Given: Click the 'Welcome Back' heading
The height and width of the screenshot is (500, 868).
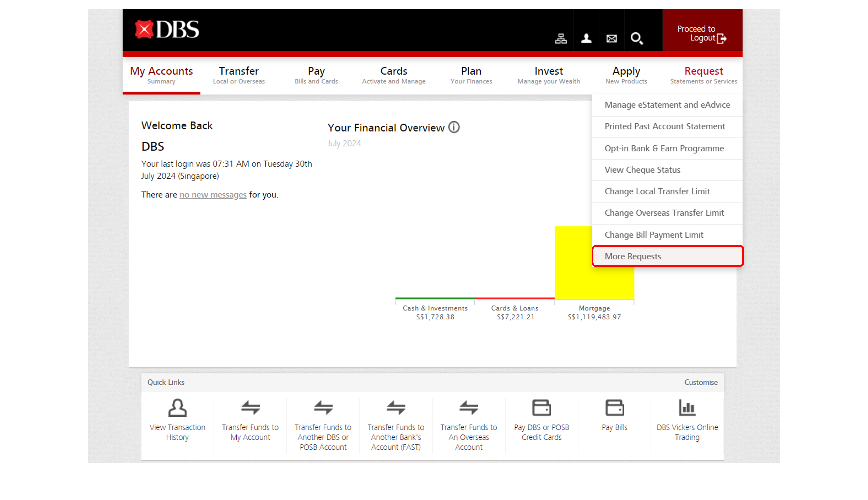Looking at the screenshot, I should (177, 126).
